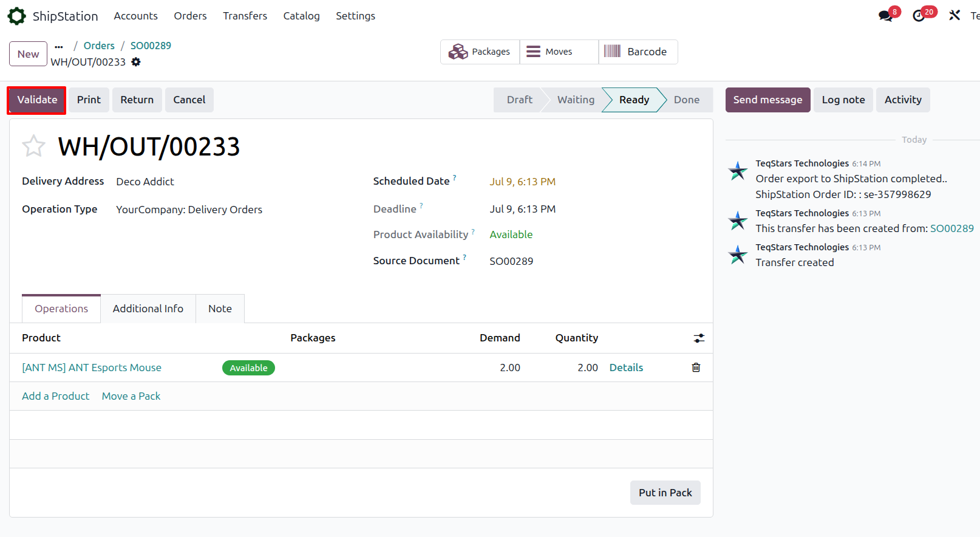This screenshot has width=980, height=537.
Task: Click the ShipStation app logo icon
Action: click(16, 16)
